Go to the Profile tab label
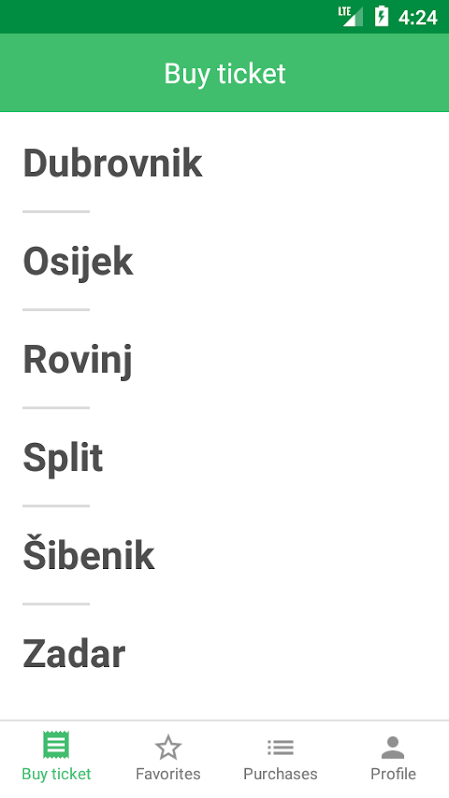Screen dimensions: 449x798 pos(393,774)
